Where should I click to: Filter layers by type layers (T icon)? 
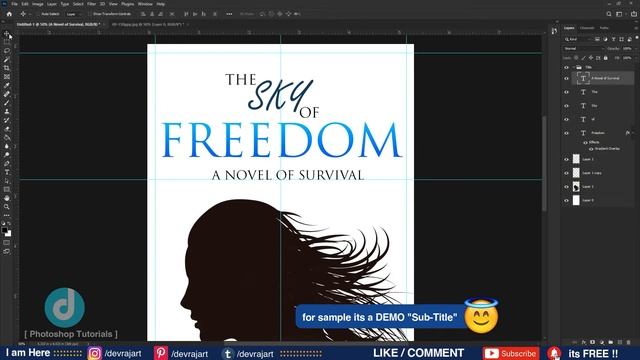click(613, 39)
